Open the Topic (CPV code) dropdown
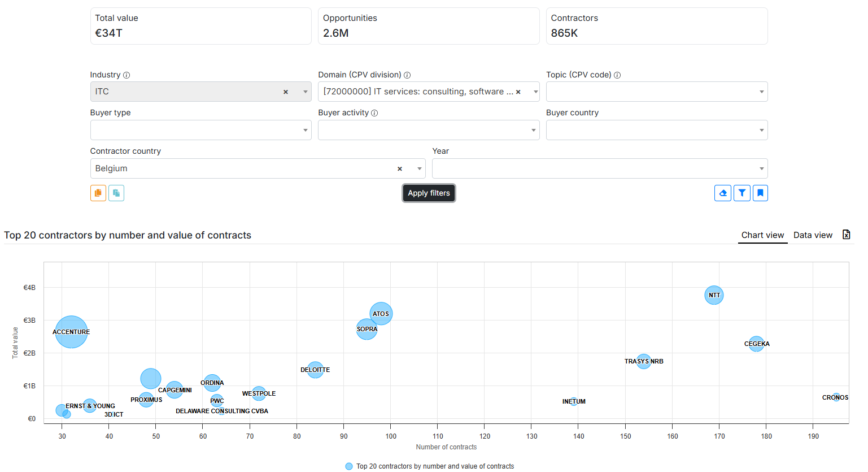Image resolution: width=868 pixels, height=472 pixels. [657, 92]
